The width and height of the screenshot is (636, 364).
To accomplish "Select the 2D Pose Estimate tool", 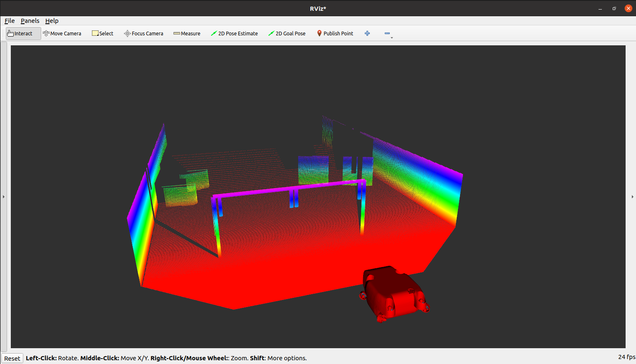I will click(x=234, y=33).
